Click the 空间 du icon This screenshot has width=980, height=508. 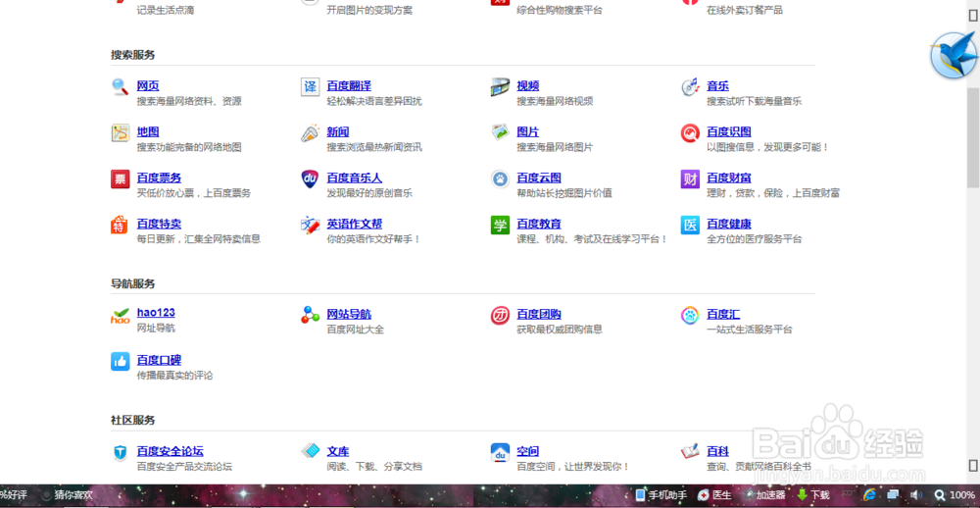coord(500,452)
